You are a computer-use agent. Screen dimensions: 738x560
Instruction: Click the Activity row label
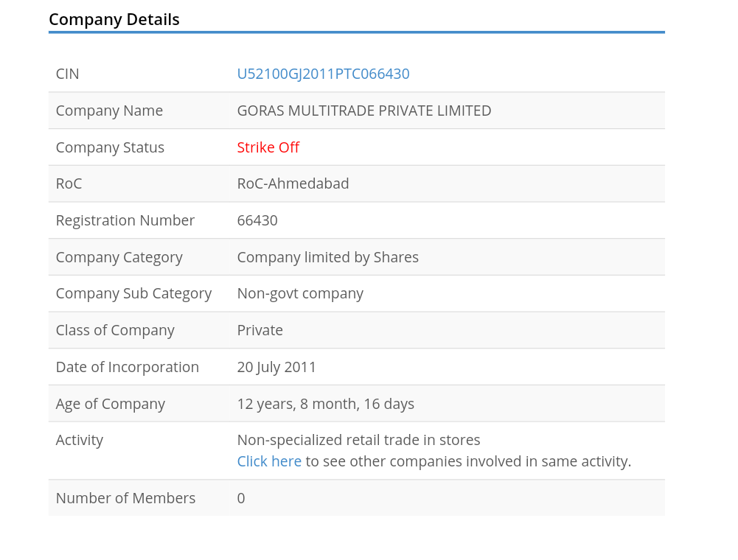(x=80, y=440)
